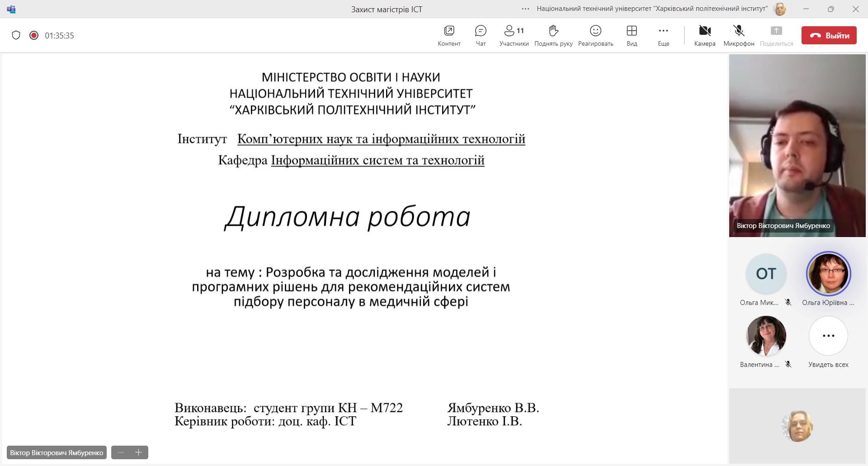Leave meeting with Выйти button
The height and width of the screenshot is (466, 868).
(x=829, y=35)
